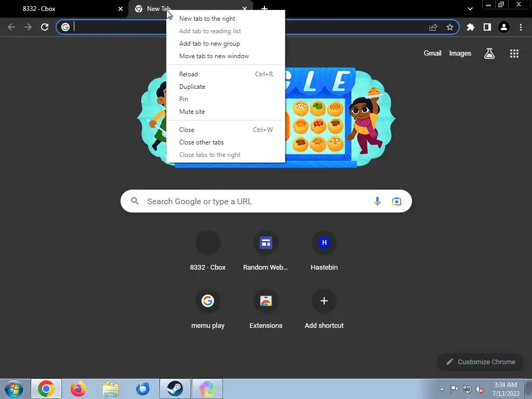This screenshot has height=399, width=532.
Task: Open the Images link
Action: tap(460, 54)
